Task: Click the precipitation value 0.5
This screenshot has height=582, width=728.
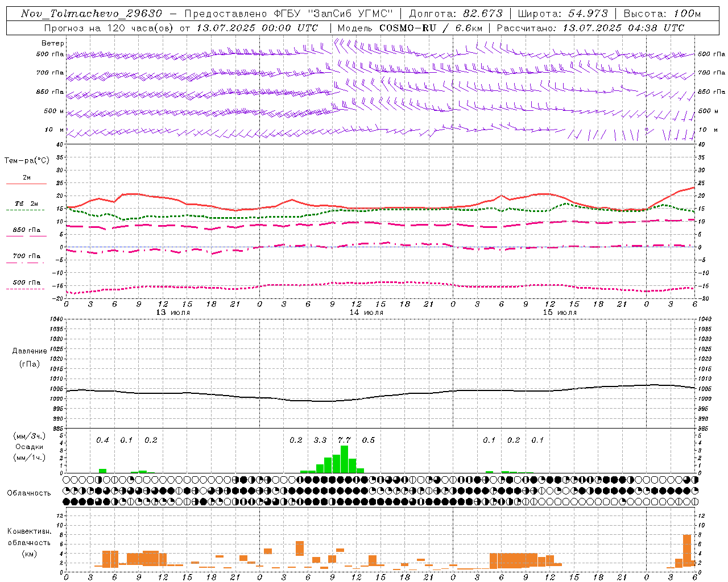Action: (369, 440)
